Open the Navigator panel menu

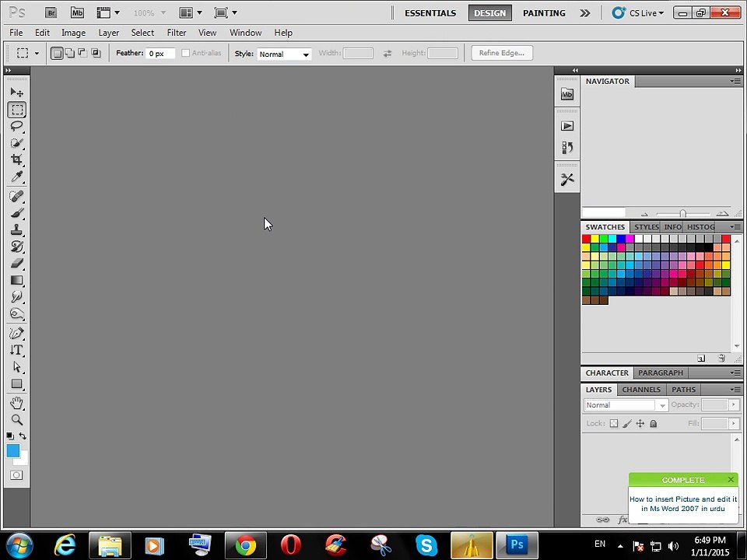tap(735, 82)
